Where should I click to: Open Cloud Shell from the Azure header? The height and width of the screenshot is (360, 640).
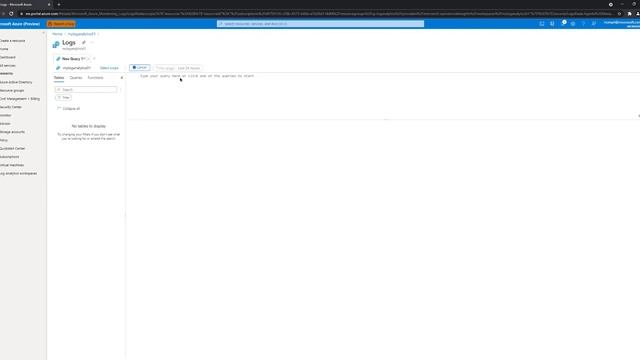click(x=542, y=24)
